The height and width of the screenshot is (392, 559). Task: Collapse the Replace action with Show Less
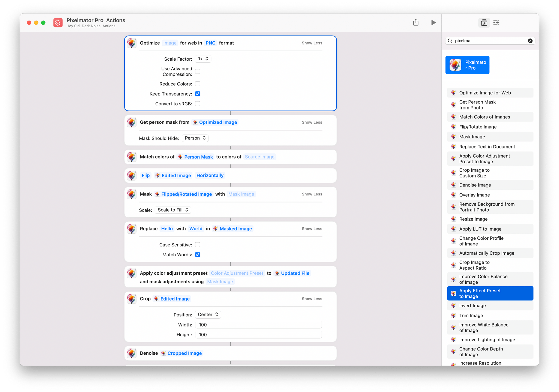[312, 229]
